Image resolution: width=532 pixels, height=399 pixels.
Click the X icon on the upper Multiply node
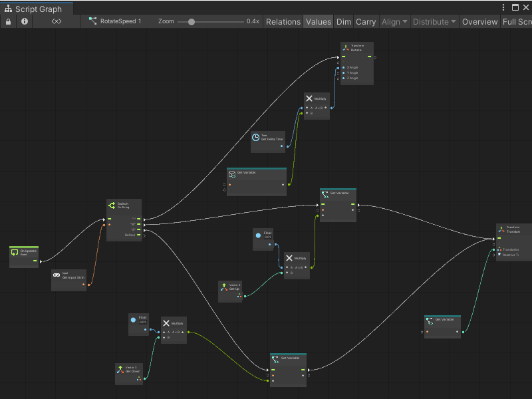(308, 98)
